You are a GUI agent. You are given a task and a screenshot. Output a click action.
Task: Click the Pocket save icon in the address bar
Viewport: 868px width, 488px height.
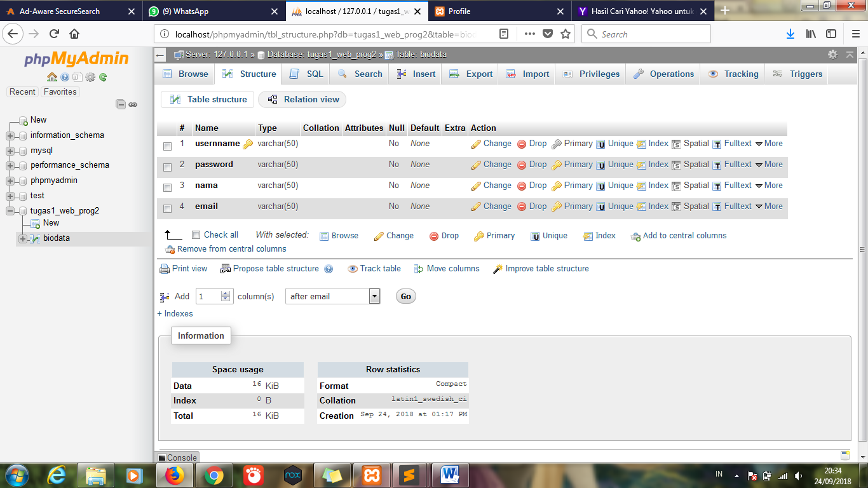pyautogui.click(x=547, y=34)
